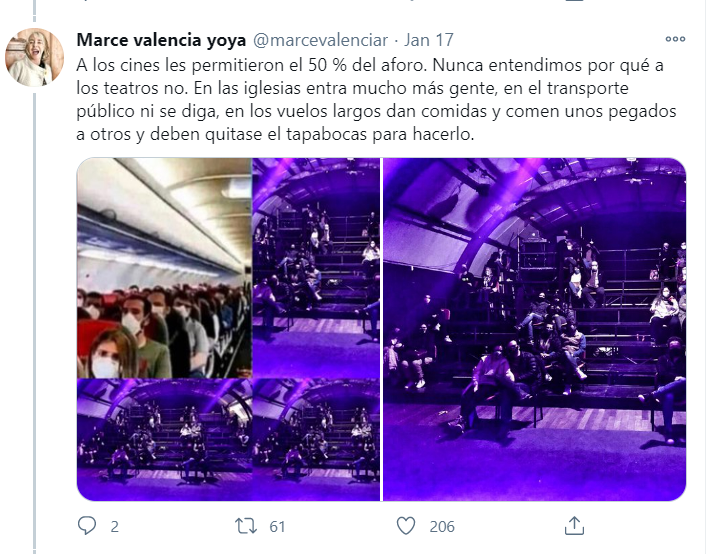Click the cut-off share icon of the tweet above
This screenshot has width=717, height=554.
[x=574, y=1]
